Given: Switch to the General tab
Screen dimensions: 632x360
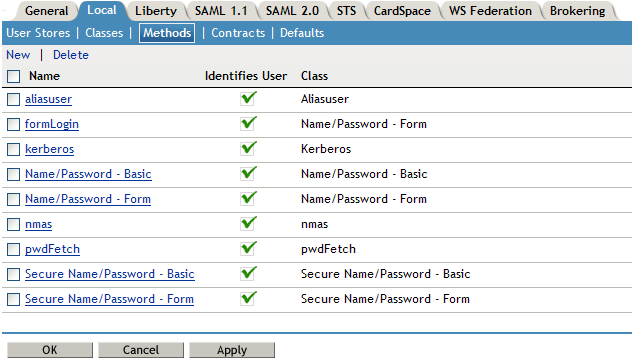Looking at the screenshot, I should [46, 11].
